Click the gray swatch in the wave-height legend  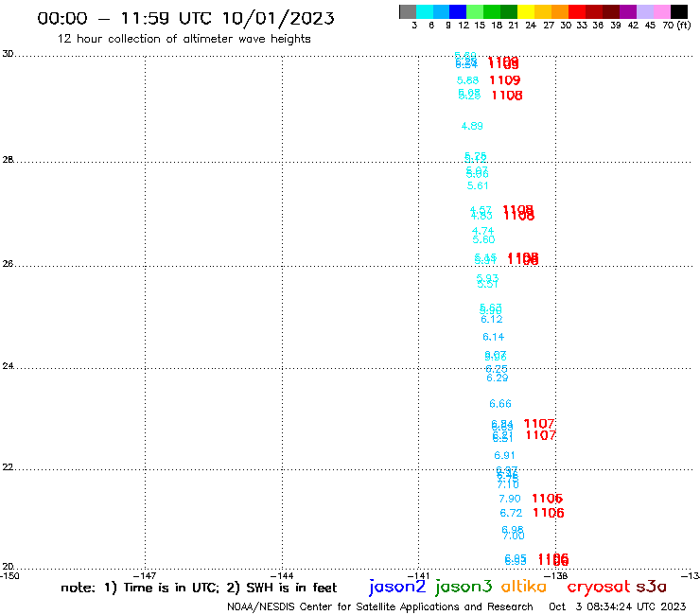pos(408,11)
